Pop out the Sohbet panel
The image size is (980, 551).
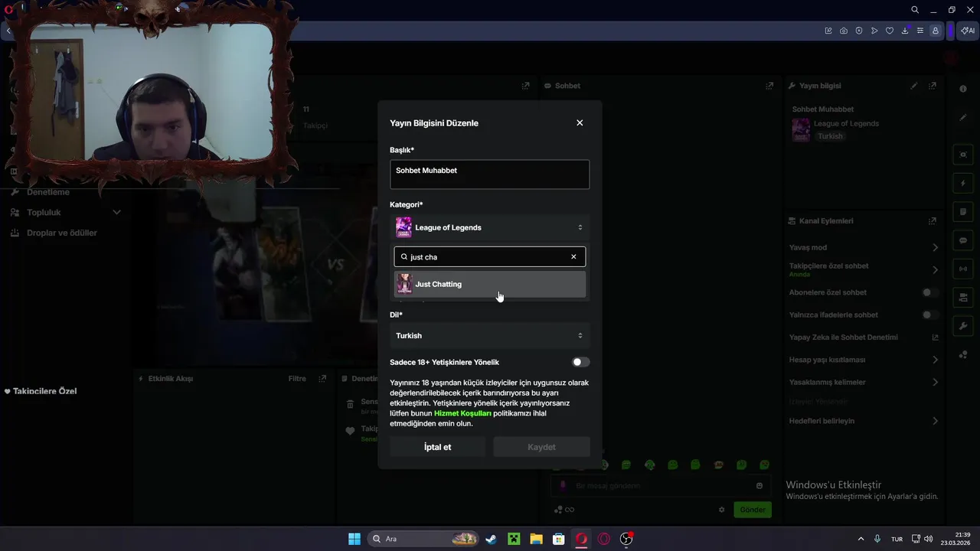point(769,86)
